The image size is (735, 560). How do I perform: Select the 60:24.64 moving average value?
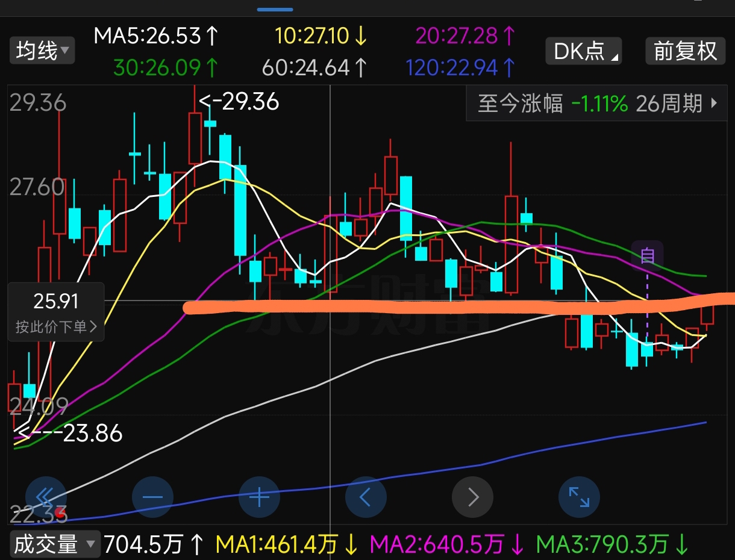click(314, 67)
